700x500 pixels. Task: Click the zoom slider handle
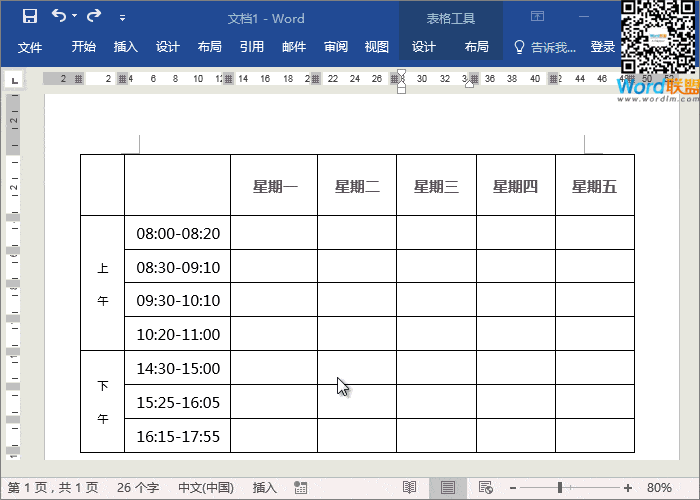560,488
